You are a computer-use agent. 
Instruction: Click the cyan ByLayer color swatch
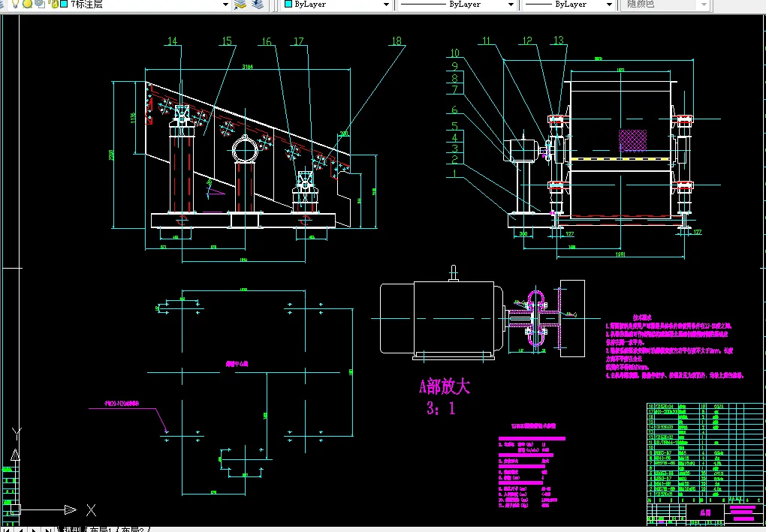coord(288,4)
